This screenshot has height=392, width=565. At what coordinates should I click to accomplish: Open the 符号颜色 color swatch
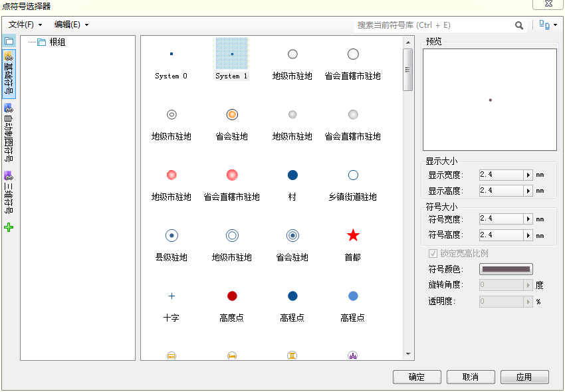click(x=506, y=269)
